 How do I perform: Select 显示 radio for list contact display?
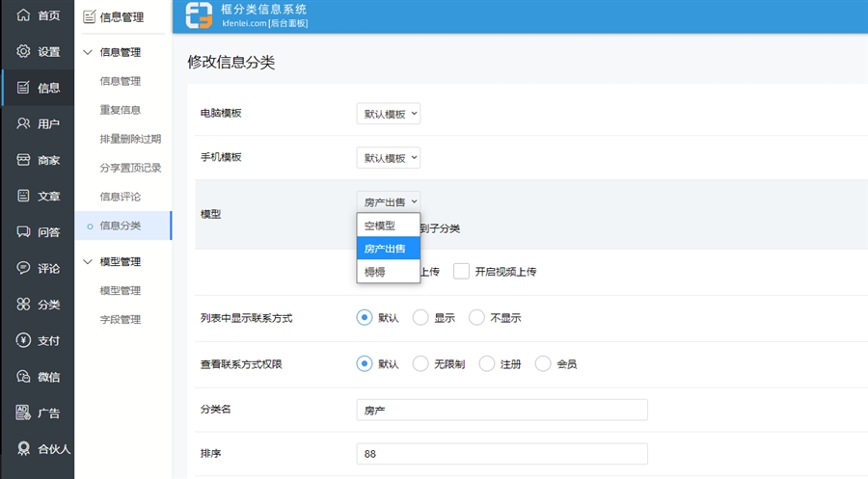click(420, 318)
